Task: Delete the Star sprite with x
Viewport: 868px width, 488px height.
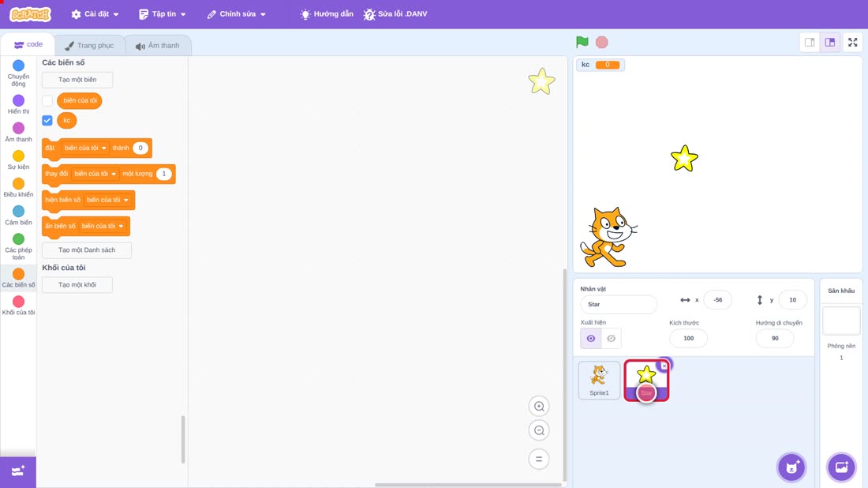Action: (664, 366)
